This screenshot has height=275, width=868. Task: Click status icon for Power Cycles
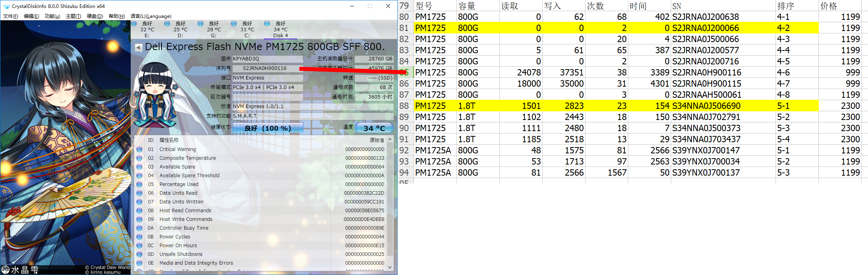[139, 237]
